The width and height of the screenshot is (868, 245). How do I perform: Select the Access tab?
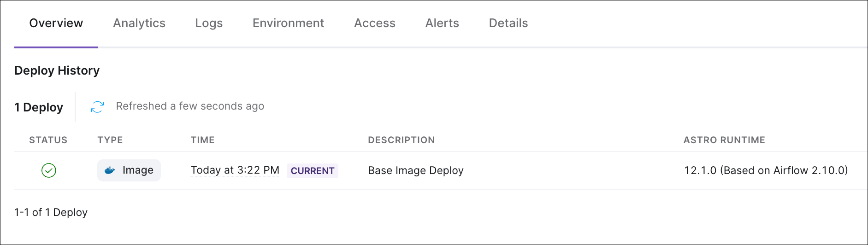375,23
